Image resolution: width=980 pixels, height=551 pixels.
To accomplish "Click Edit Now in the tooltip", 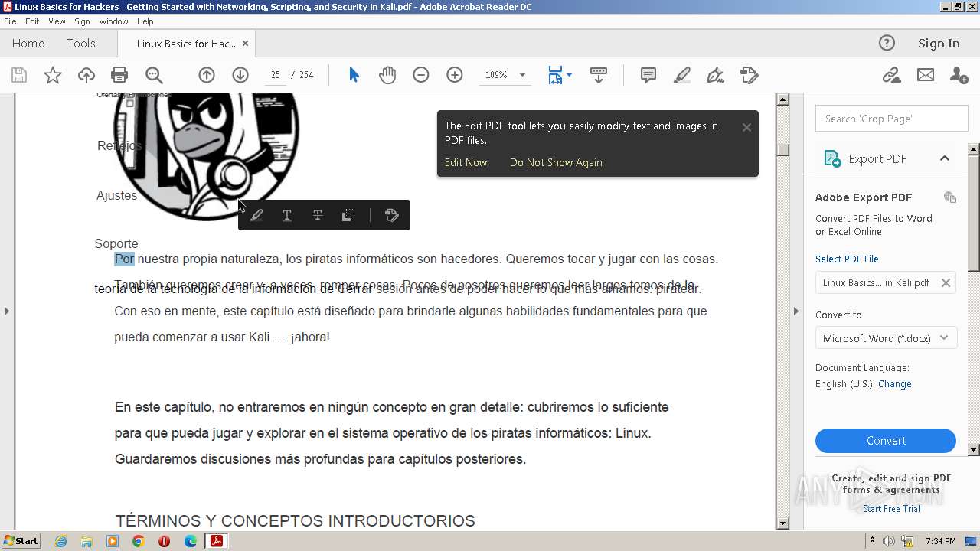I will point(466,162).
